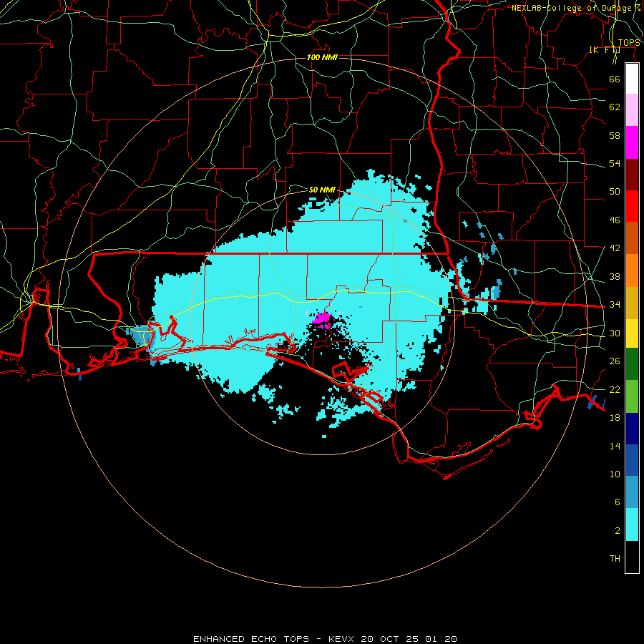Click the light green 22 kft legend swatch
This screenshot has width=644, height=644.
click(x=632, y=396)
